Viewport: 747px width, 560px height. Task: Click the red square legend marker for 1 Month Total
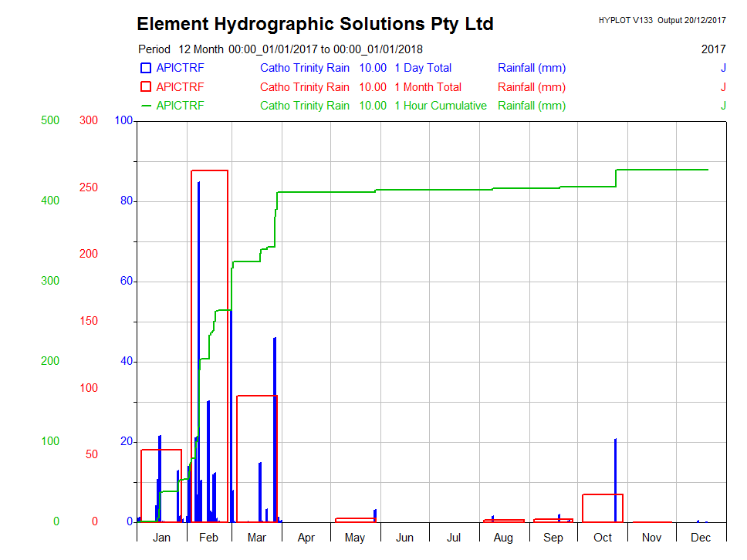coord(146,87)
